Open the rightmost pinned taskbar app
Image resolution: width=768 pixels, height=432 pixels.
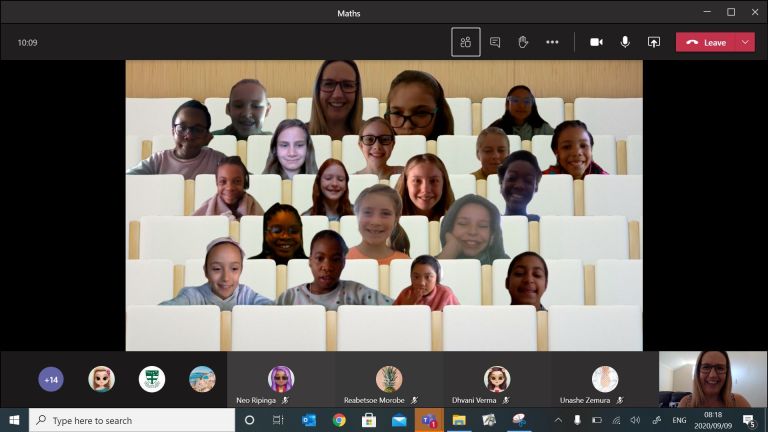pyautogui.click(x=519, y=420)
